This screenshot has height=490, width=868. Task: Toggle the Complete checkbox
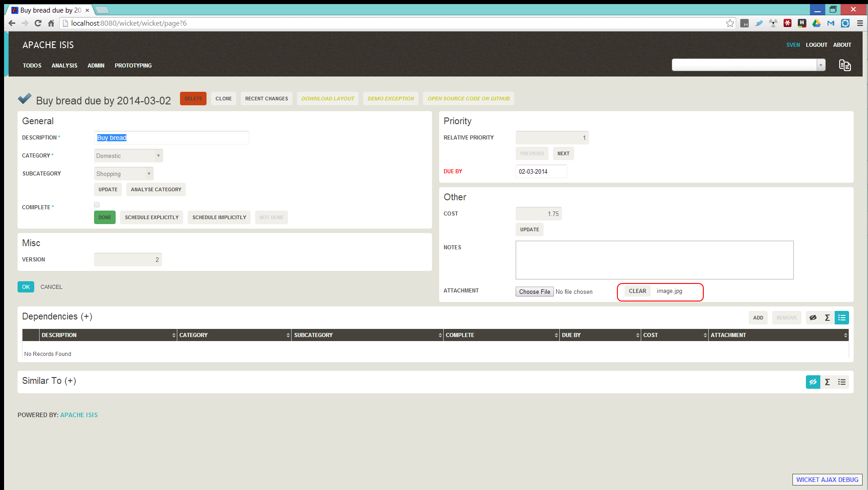(x=97, y=205)
